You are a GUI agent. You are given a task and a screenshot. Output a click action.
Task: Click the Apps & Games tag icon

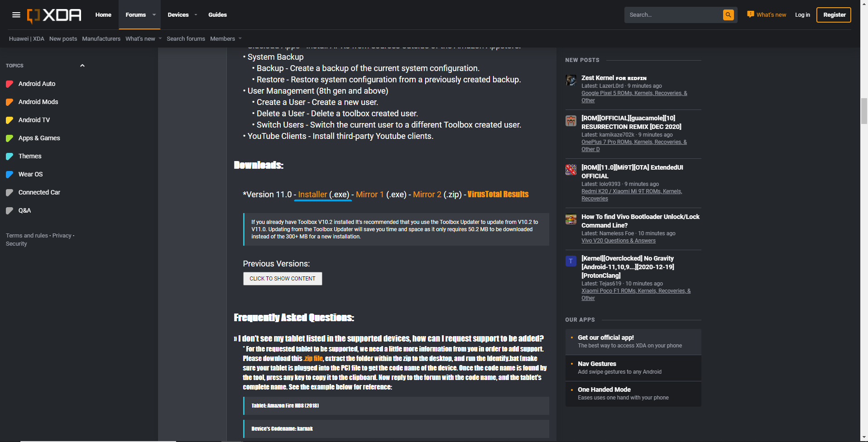point(10,138)
